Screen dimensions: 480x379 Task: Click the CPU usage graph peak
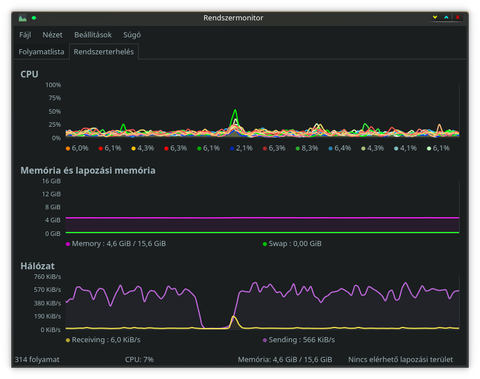pyautogui.click(x=235, y=110)
